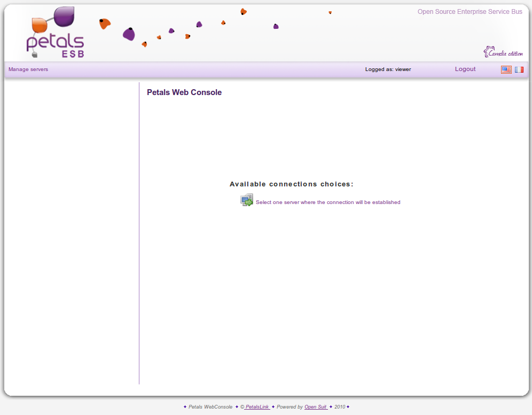The image size is (532, 415).
Task: Click the Available connections choices heading
Action: (x=292, y=184)
